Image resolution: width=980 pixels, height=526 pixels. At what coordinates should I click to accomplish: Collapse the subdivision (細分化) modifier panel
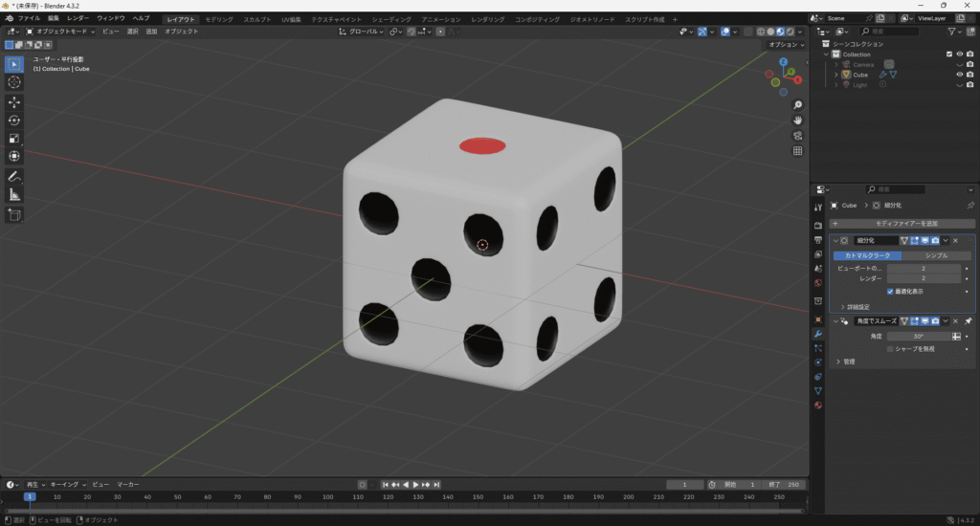[x=835, y=240]
